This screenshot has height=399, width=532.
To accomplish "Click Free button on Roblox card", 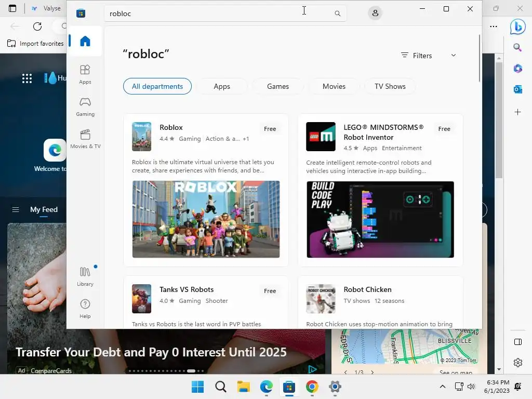I will point(270,129).
